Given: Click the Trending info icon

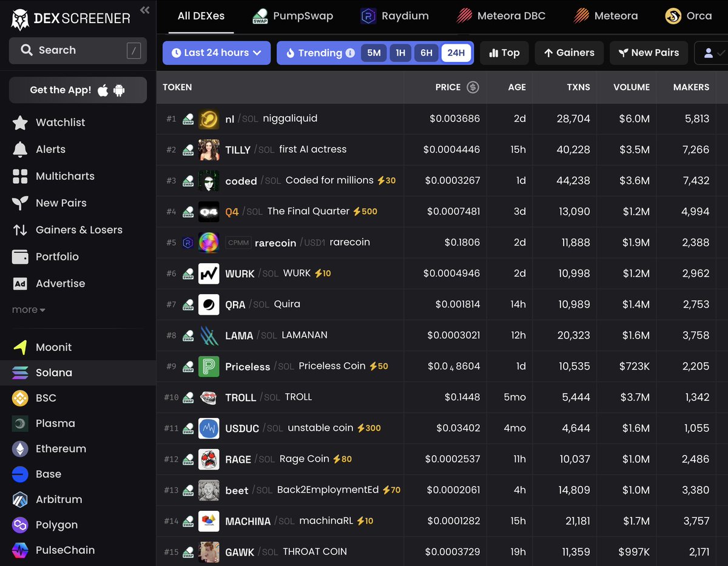Looking at the screenshot, I should click(350, 53).
